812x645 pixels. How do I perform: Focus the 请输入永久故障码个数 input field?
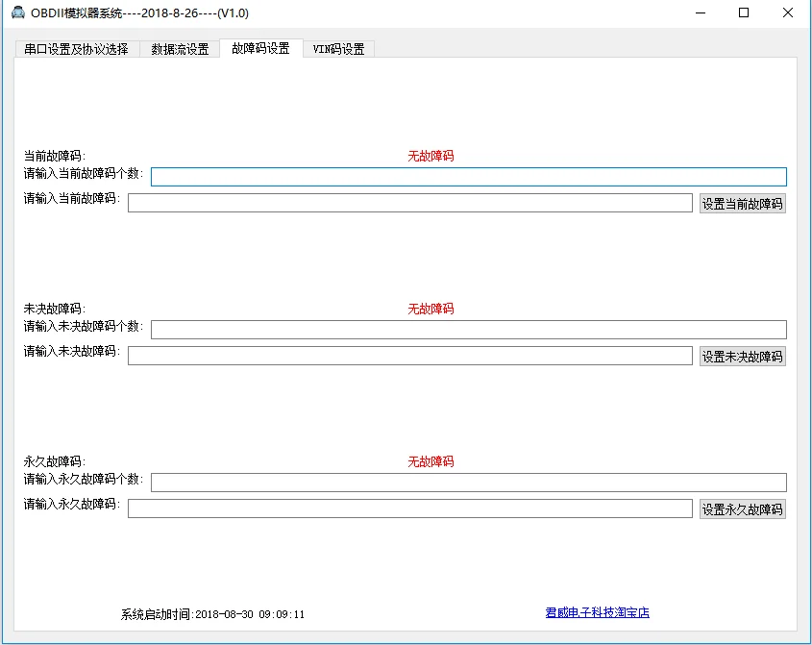(469, 483)
